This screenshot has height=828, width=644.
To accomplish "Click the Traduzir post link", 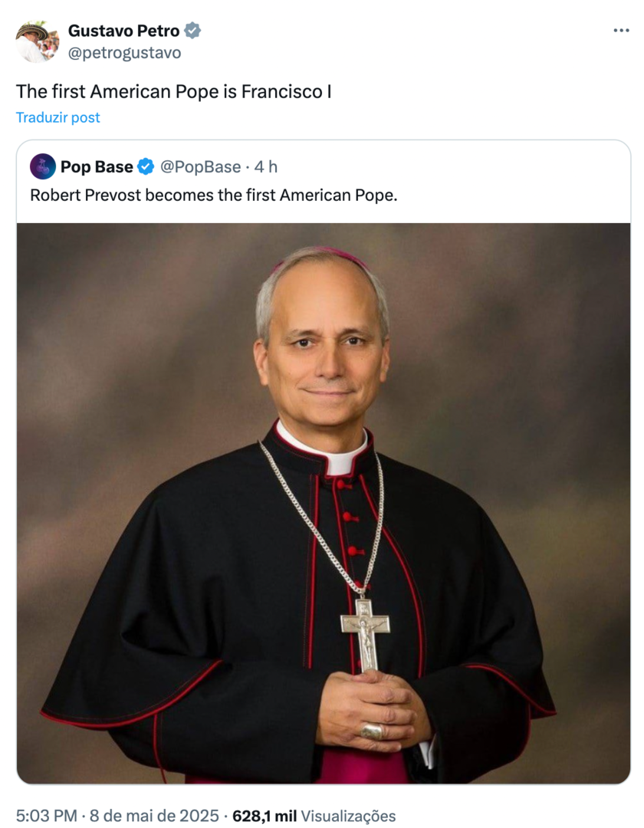I will (x=58, y=117).
